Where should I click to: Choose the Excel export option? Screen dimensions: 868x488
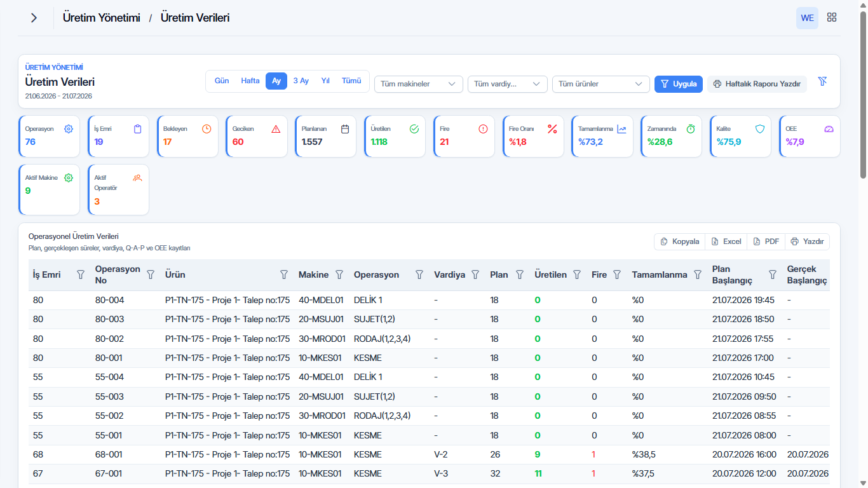pos(726,241)
